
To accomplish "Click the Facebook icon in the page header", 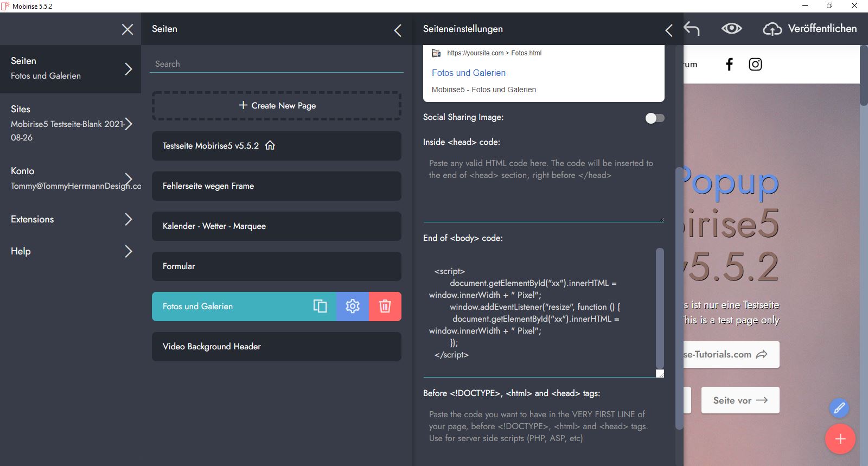I will coord(729,65).
